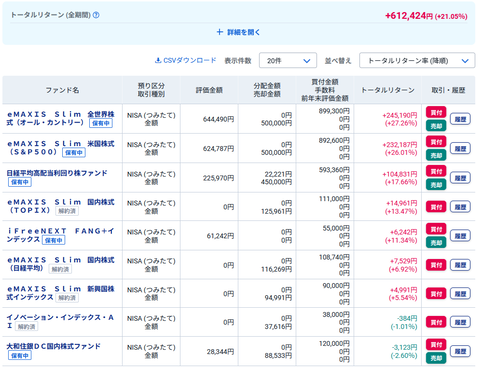The height and width of the screenshot is (369, 480).
Task: Select -384円 total return value
Action: (407, 318)
